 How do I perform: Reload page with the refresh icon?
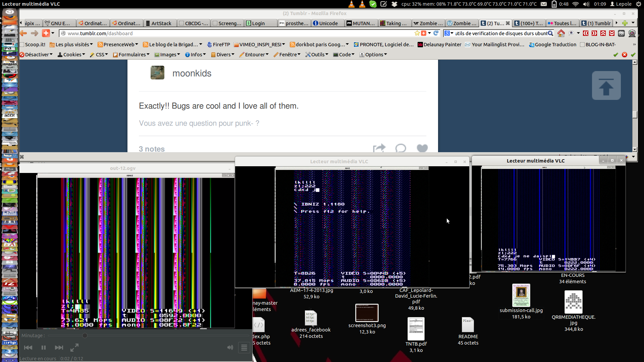click(436, 33)
